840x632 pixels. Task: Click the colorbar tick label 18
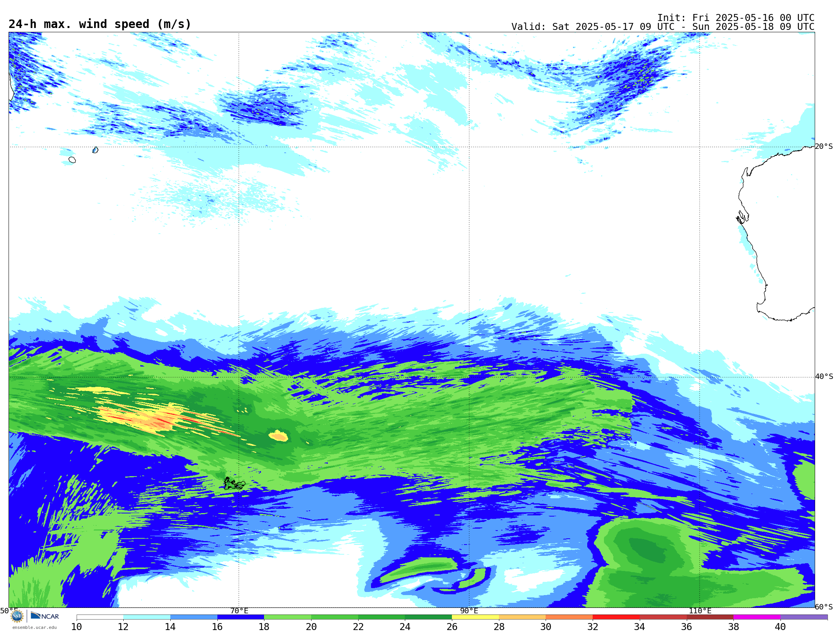(x=264, y=627)
